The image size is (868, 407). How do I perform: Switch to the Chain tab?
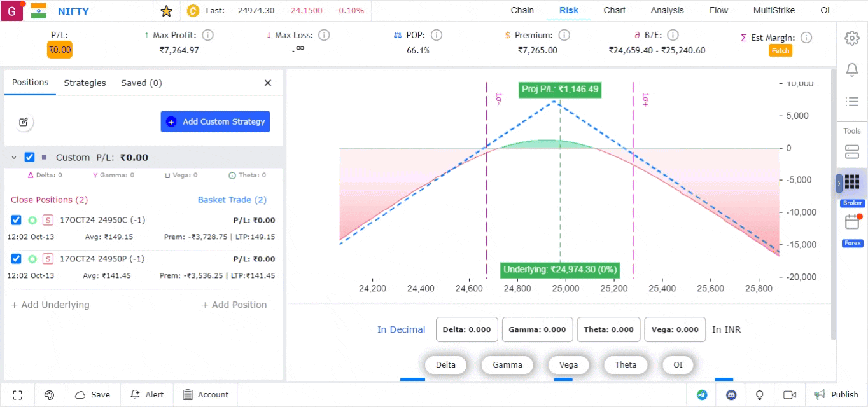point(522,11)
